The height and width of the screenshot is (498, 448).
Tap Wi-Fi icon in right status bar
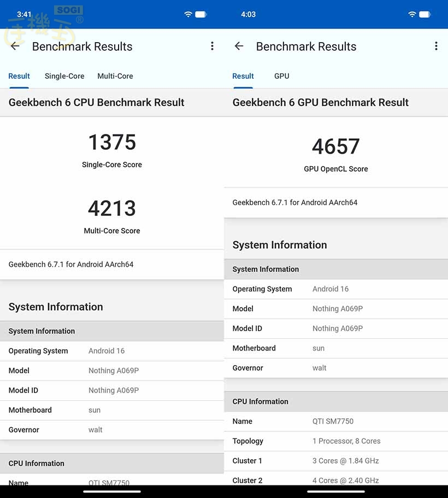click(412, 14)
